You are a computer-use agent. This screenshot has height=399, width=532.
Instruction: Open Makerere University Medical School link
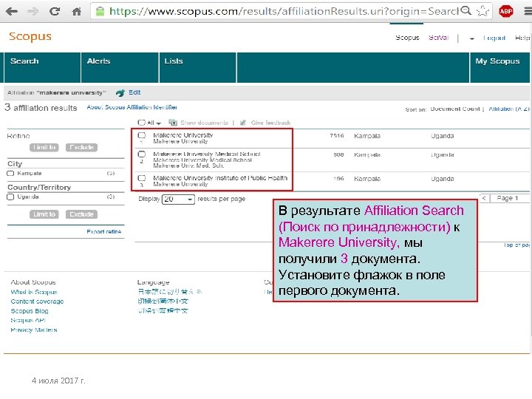click(207, 154)
